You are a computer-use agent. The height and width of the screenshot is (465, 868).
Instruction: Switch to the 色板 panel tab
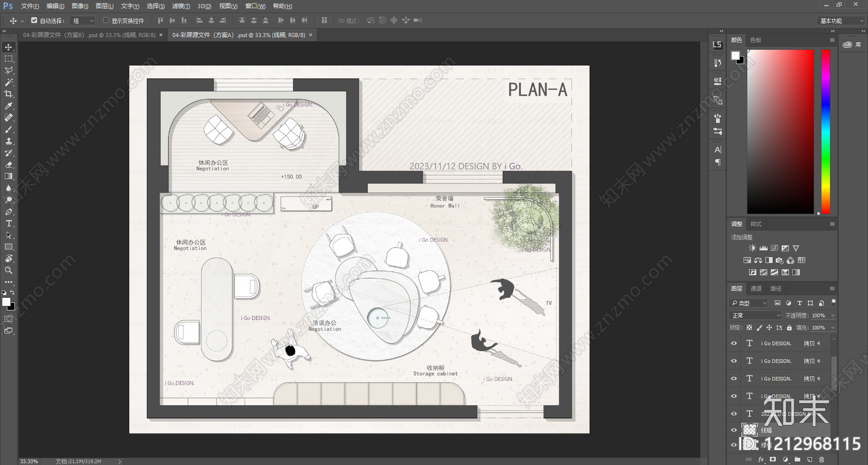pos(756,40)
